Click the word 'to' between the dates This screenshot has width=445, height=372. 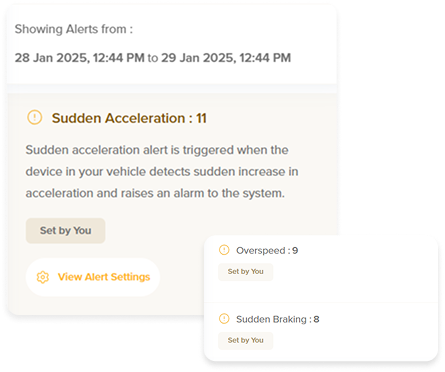tap(153, 58)
